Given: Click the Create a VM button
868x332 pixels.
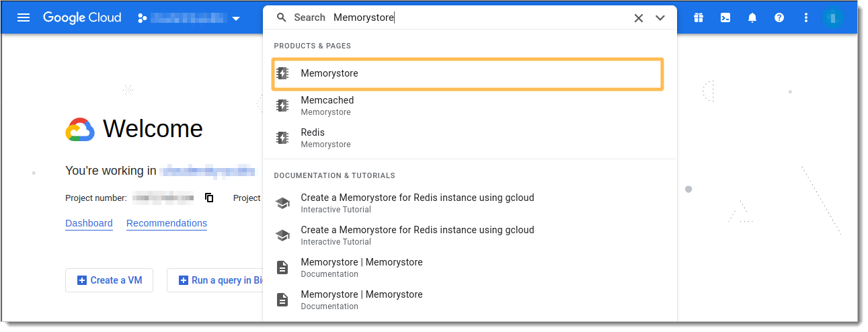Looking at the screenshot, I should 109,280.
